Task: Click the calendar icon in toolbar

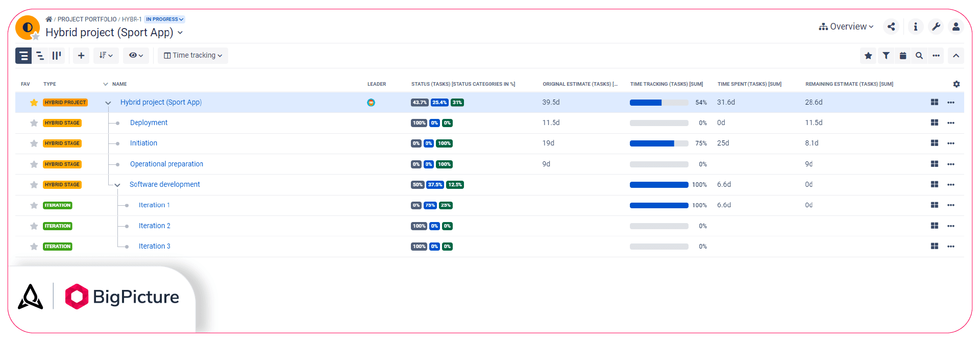Action: pos(903,56)
